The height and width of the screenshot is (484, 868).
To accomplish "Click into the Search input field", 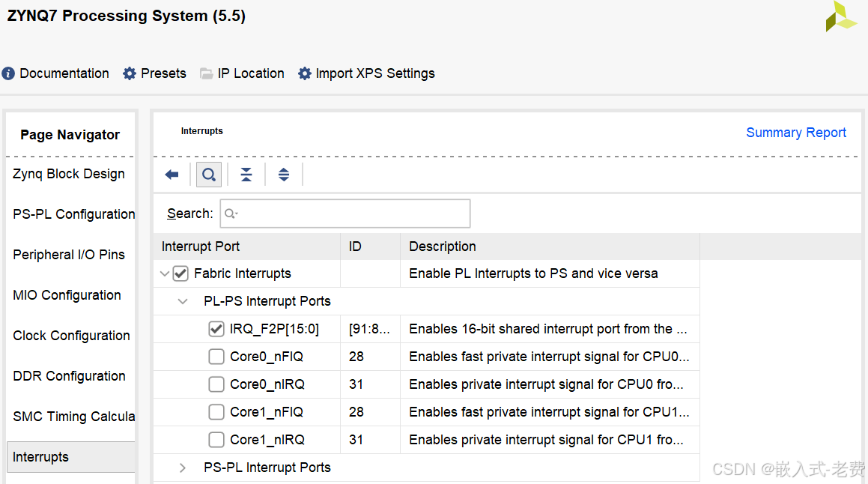I will point(345,214).
